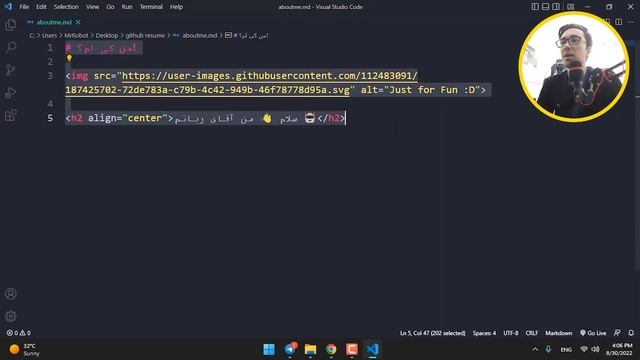Click the feedback icon in status bar
Image resolution: width=640 pixels, height=360 pixels.
[617, 333]
